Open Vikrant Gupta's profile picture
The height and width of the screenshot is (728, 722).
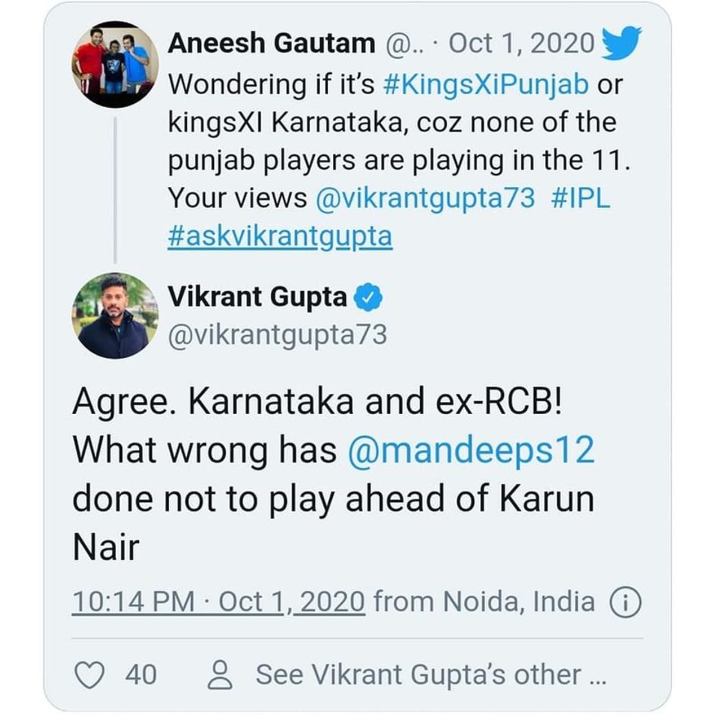pyautogui.click(x=115, y=315)
